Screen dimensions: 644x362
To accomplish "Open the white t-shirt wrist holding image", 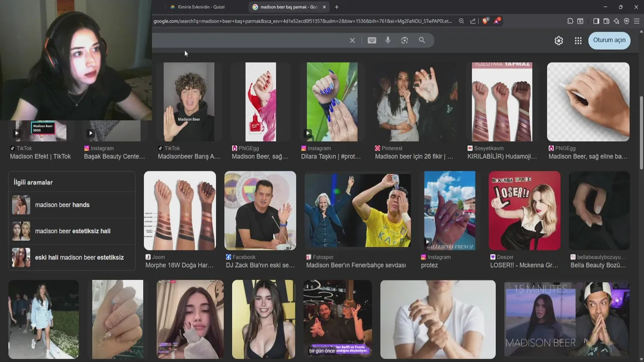I will 438,320.
